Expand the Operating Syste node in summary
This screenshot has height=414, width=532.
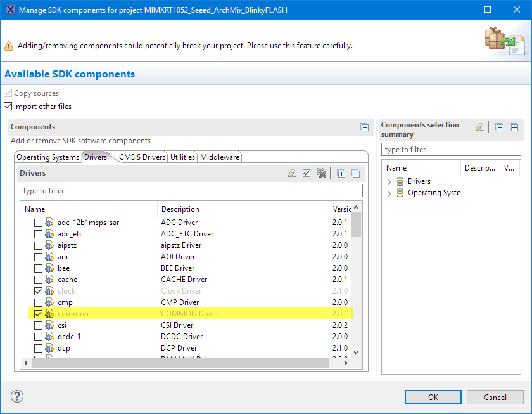pyautogui.click(x=389, y=193)
